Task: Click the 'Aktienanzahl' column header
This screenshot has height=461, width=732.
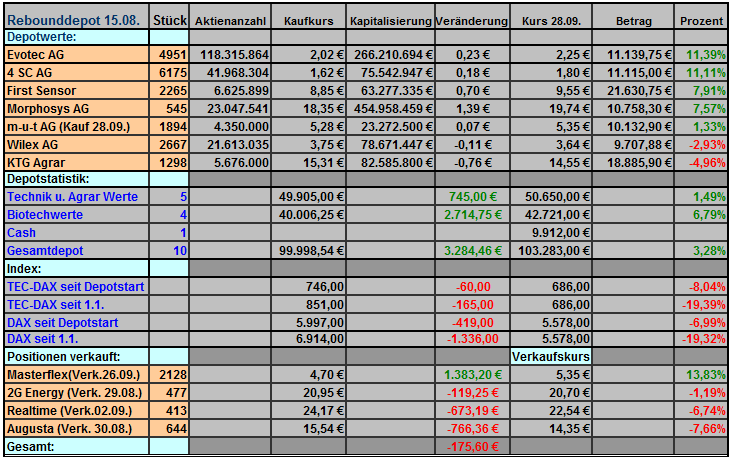Action: (230, 21)
